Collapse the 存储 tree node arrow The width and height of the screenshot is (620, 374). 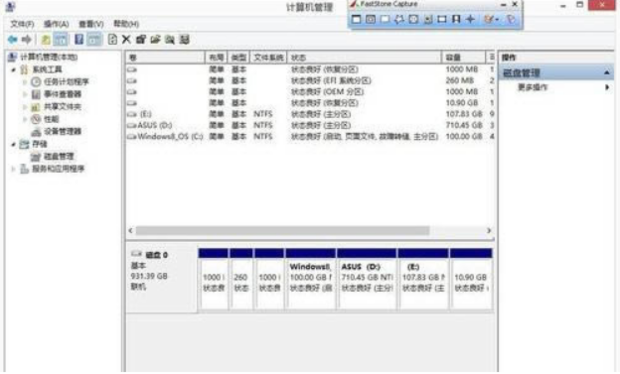click(13, 144)
